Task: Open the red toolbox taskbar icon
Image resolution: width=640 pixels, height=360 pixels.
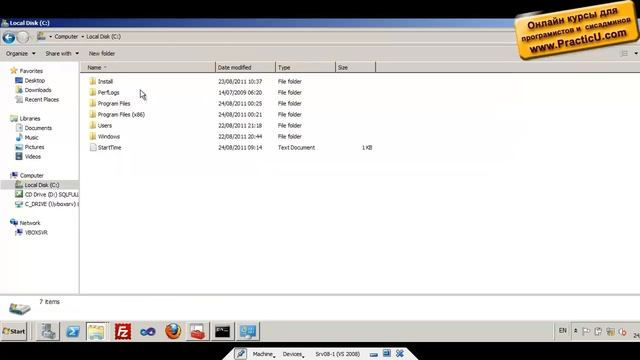Action: (x=198, y=331)
